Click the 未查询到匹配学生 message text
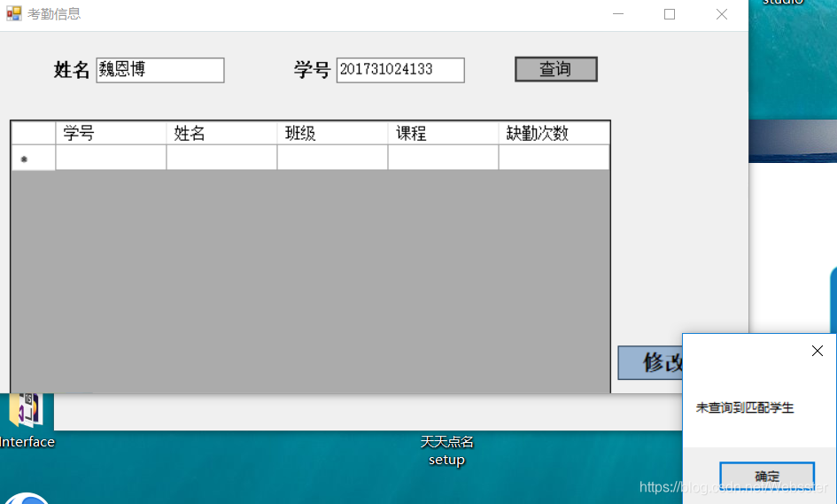The height and width of the screenshot is (504, 837). point(745,408)
